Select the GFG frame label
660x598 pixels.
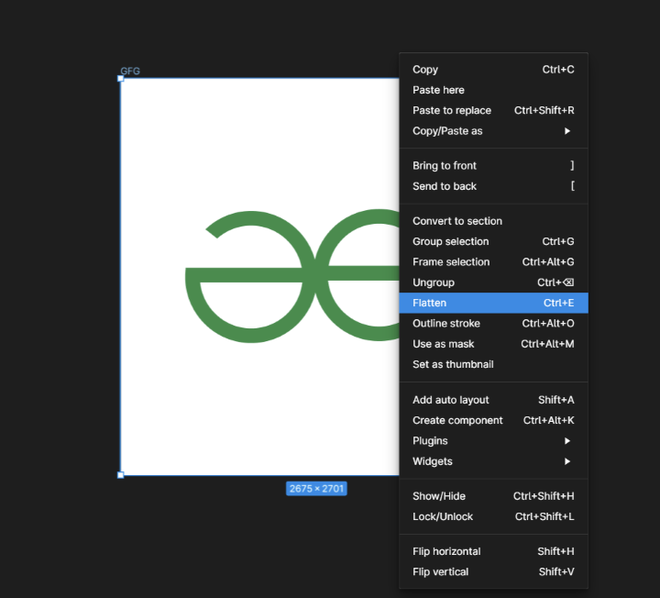(x=130, y=71)
